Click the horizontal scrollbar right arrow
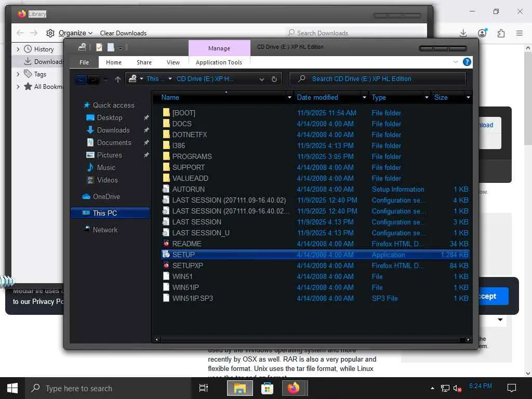 [468, 339]
